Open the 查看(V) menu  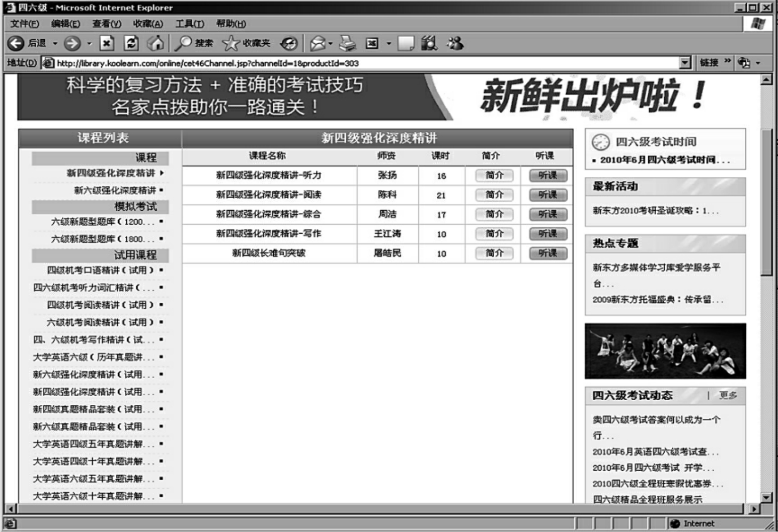(107, 24)
